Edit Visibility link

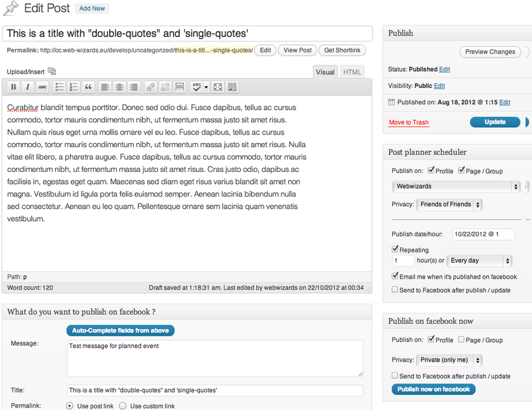click(440, 86)
